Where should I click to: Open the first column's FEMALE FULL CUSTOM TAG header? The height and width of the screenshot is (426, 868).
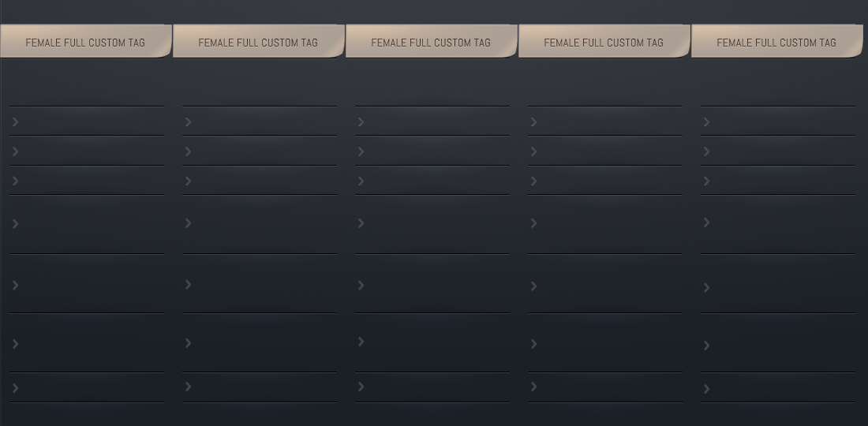tap(86, 41)
